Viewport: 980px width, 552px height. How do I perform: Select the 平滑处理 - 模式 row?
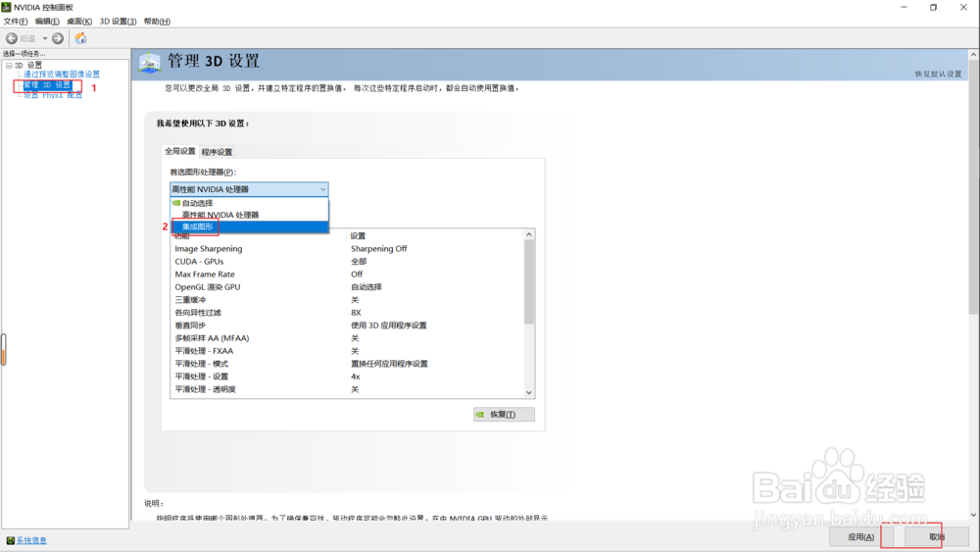click(x=347, y=364)
